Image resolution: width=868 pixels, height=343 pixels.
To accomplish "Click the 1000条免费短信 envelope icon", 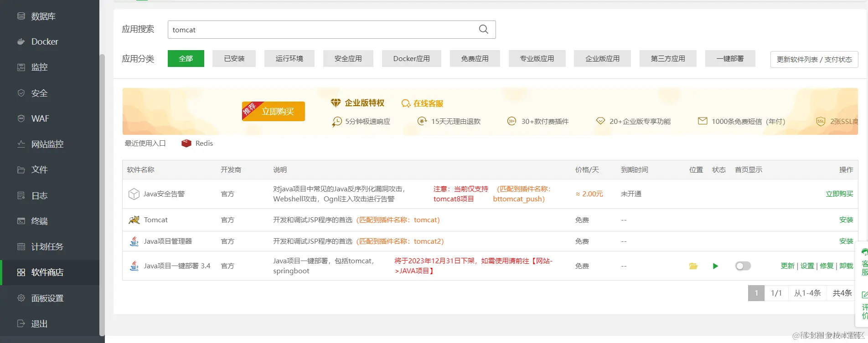I will click(x=703, y=121).
